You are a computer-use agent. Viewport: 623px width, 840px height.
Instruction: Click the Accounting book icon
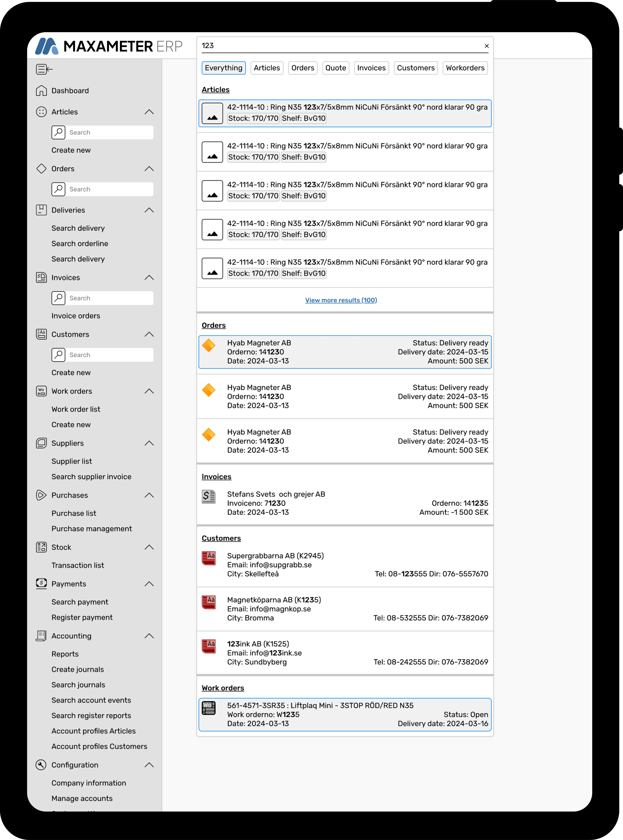click(41, 636)
